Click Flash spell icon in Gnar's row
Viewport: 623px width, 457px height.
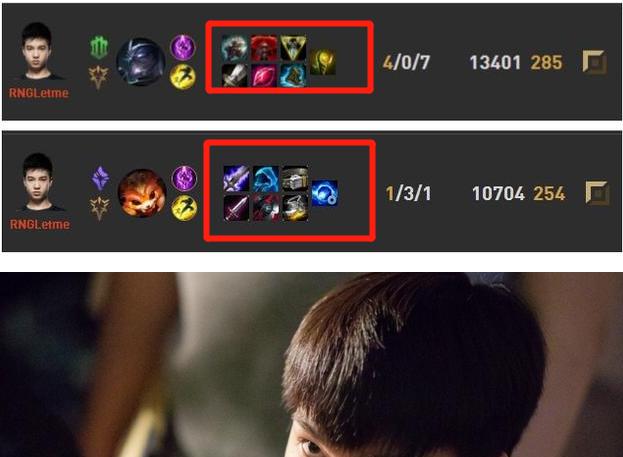[x=184, y=208]
